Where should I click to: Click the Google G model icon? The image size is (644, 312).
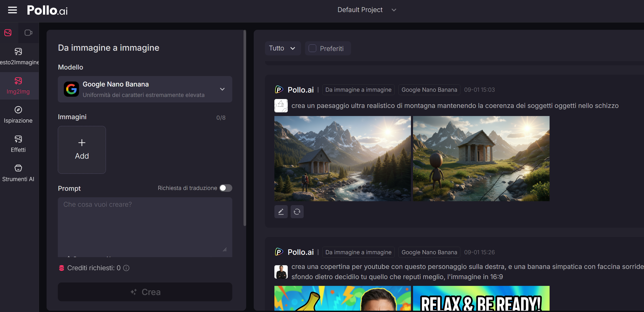(x=71, y=89)
